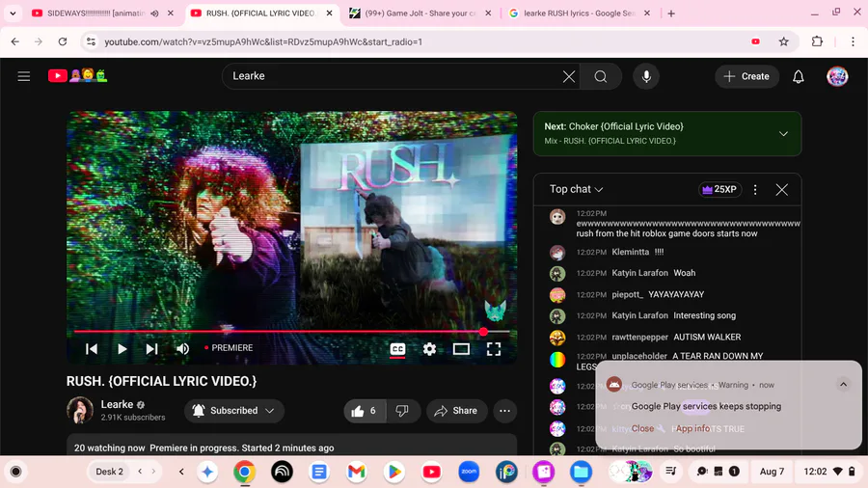Go back in browser history
Viewport: 868px width, 488px height.
(14, 41)
